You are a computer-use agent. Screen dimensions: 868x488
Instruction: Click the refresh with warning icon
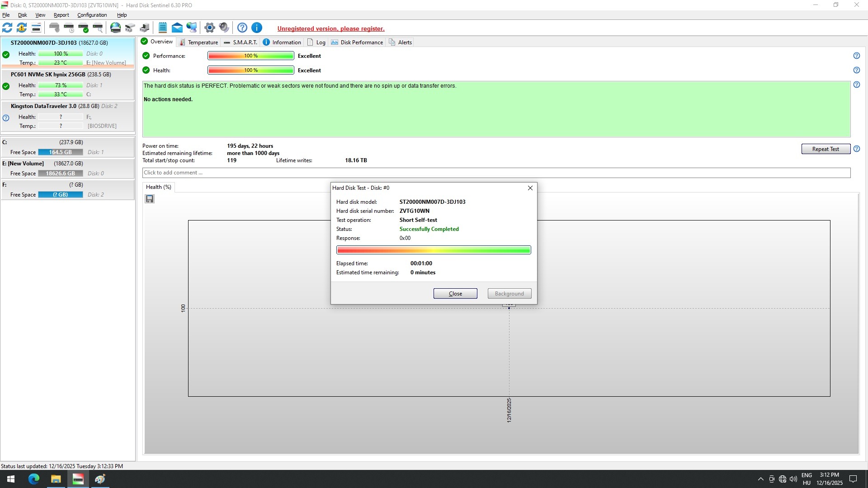point(22,28)
